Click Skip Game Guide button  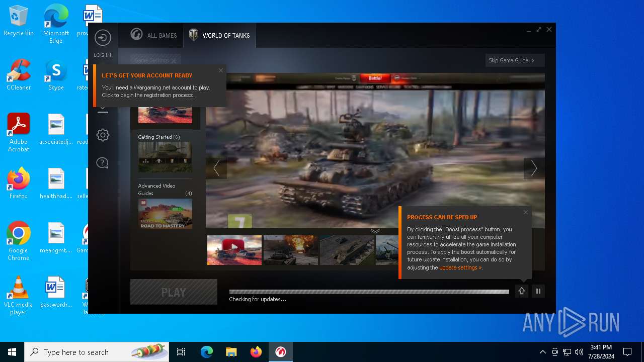click(x=515, y=60)
